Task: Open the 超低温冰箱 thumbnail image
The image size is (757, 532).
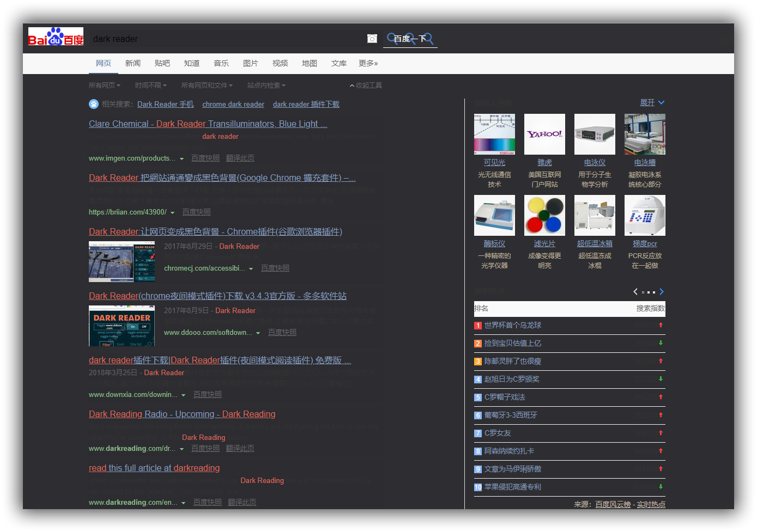Action: coord(595,216)
